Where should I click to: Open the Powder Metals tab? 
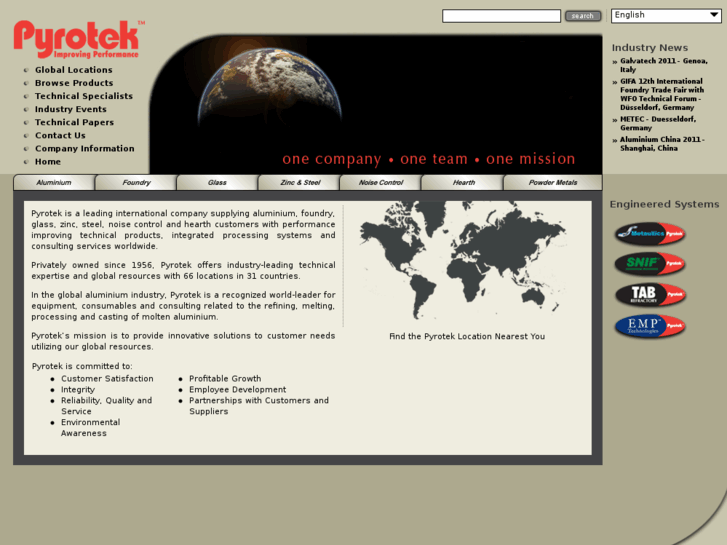click(553, 182)
